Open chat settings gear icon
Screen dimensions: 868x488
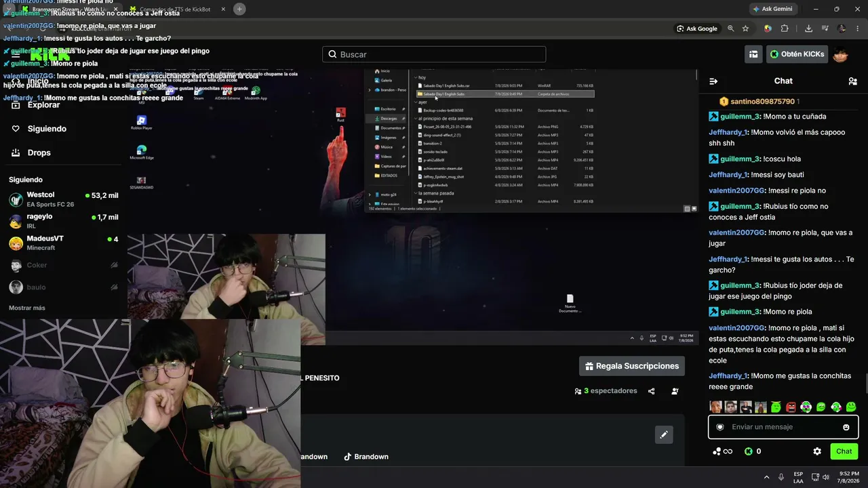click(x=817, y=451)
